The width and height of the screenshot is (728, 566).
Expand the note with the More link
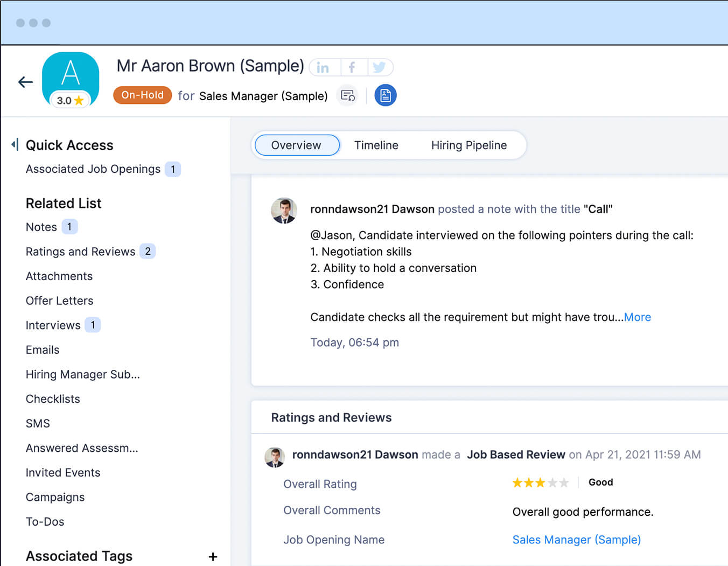click(637, 317)
